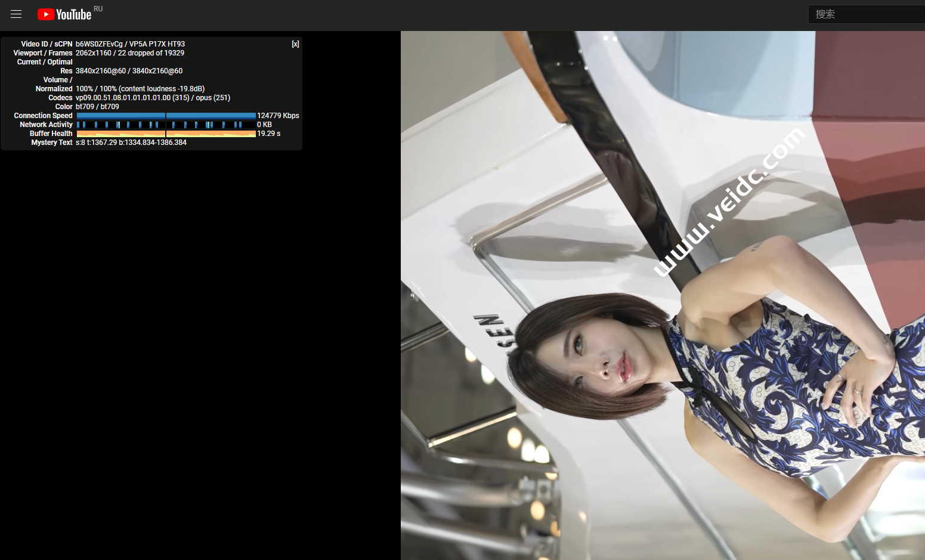Click the Connection Speed blue graph bar
The image size is (925, 560).
[x=166, y=116]
